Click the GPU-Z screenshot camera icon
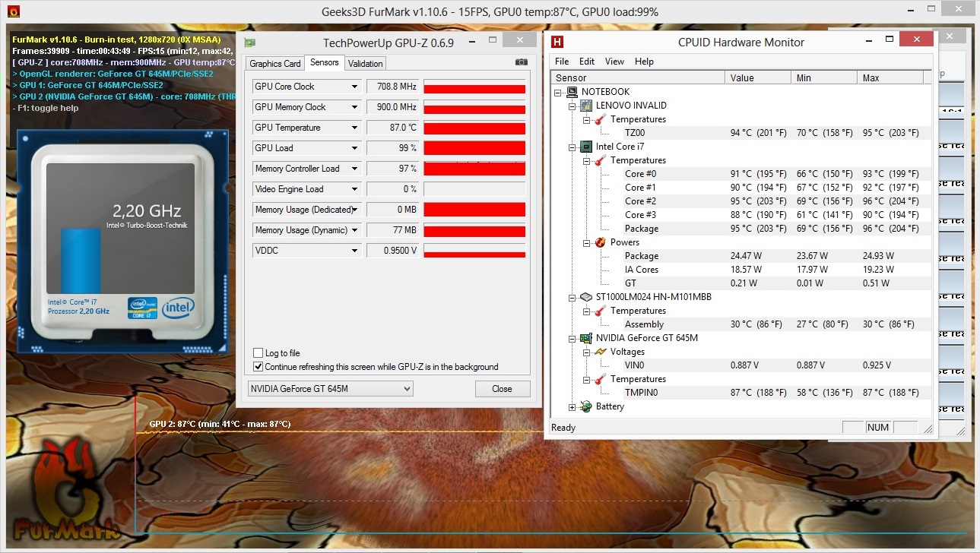The image size is (980, 553). [x=521, y=62]
